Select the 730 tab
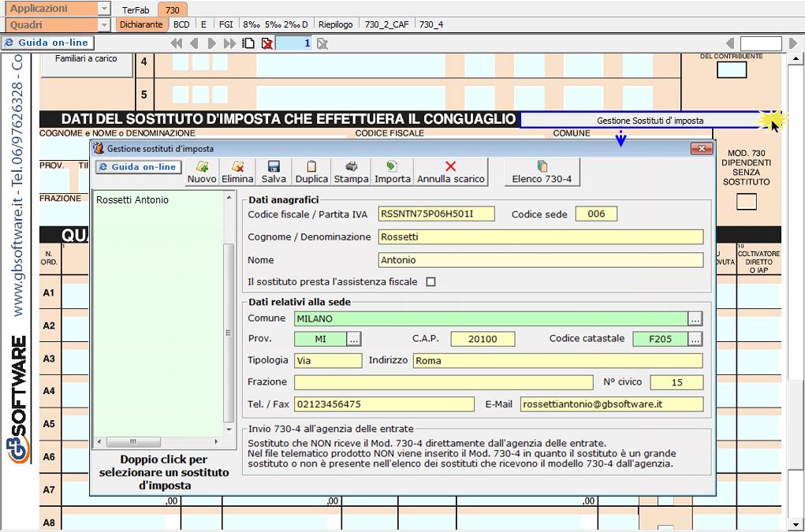805x532 pixels. [x=173, y=9]
